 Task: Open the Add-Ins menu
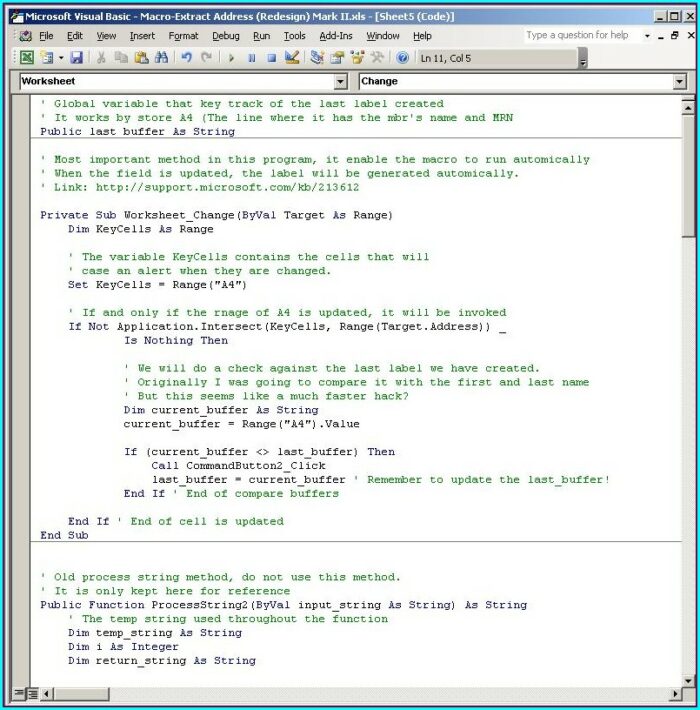[336, 36]
